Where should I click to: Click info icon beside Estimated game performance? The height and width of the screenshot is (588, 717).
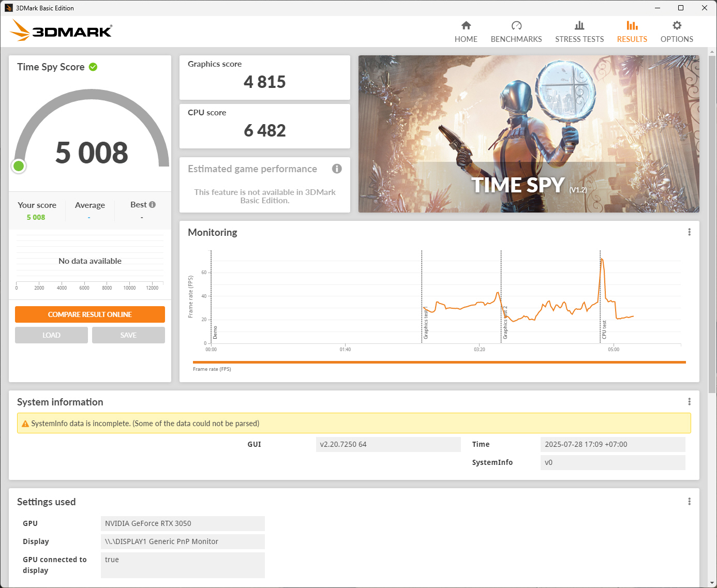coord(337,169)
